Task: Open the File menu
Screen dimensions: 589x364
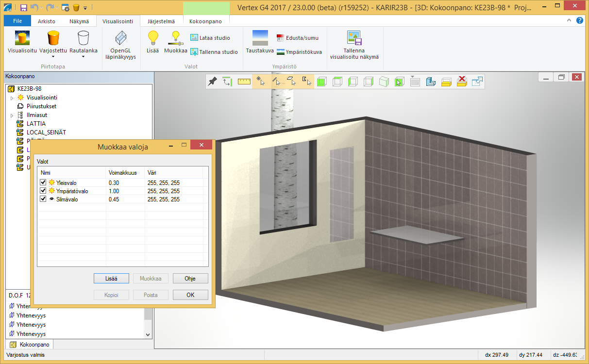Action: (x=17, y=21)
